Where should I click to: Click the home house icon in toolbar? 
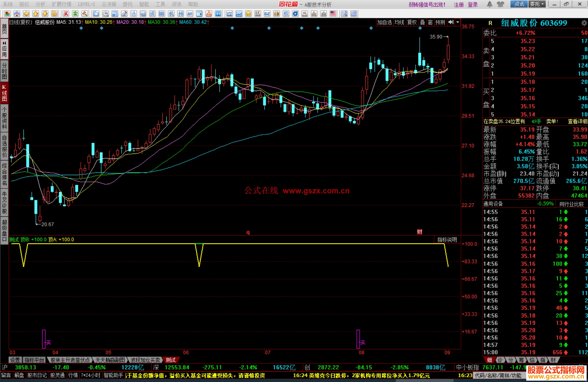(17, 14)
